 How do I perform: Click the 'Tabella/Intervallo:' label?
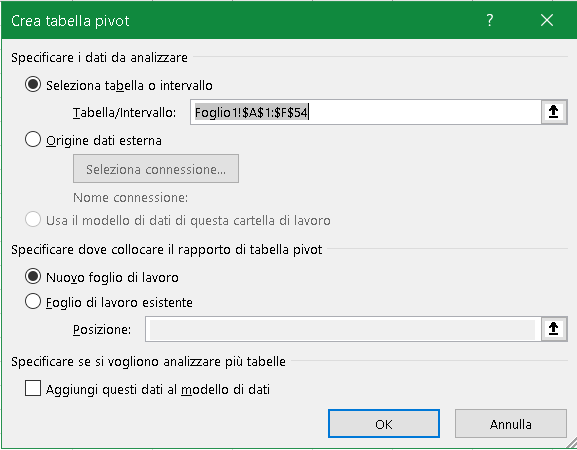click(x=124, y=113)
